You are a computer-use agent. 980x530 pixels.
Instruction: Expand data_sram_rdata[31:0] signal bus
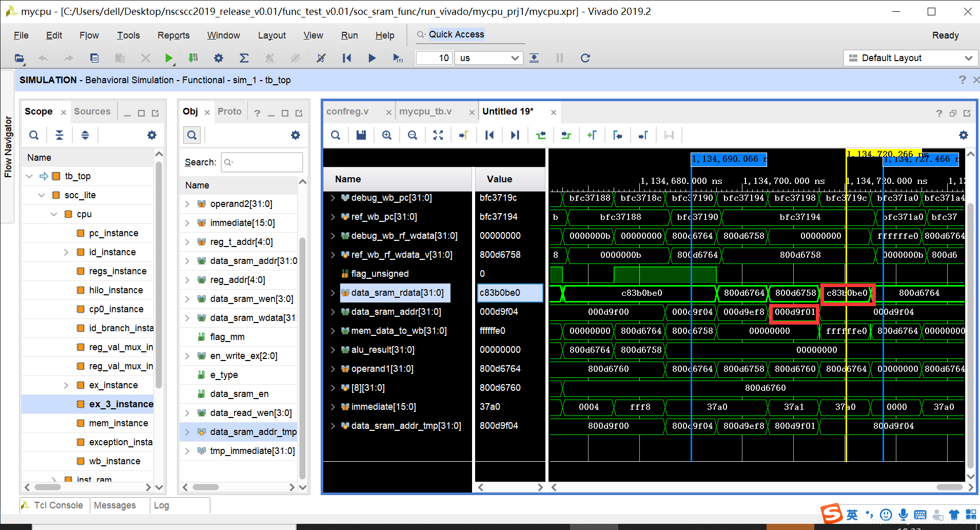[x=333, y=293]
